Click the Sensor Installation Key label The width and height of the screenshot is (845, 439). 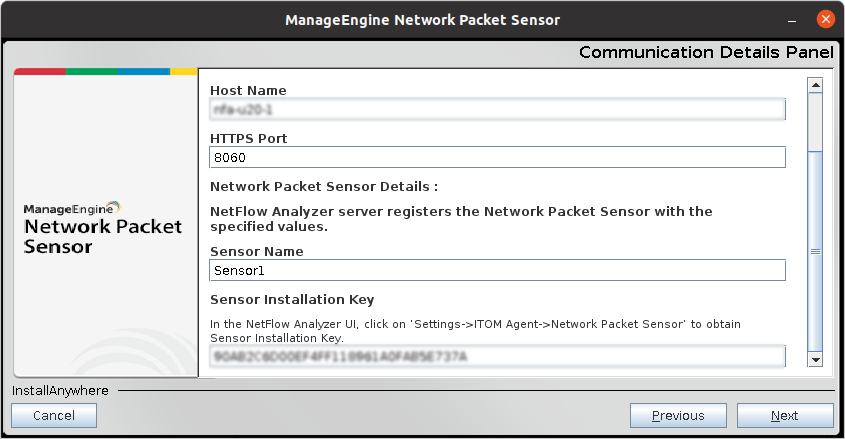point(292,299)
